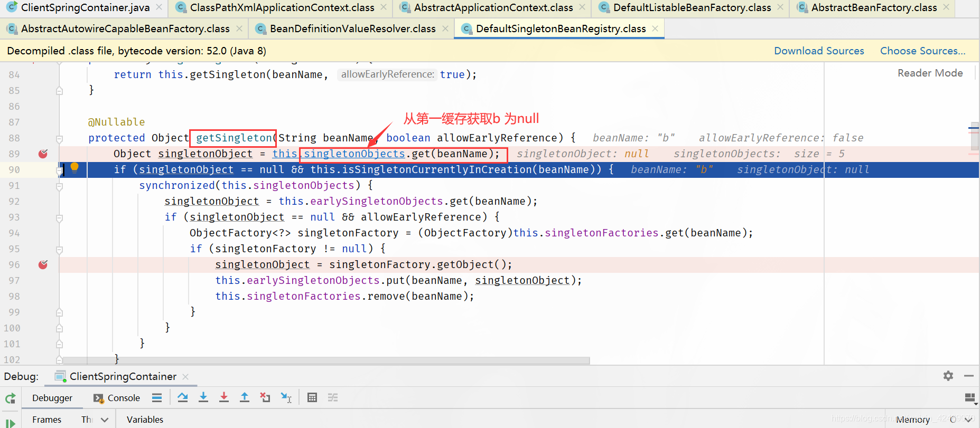The image size is (980, 428).
Task: Click the fold end marker on line 101
Action: click(59, 344)
